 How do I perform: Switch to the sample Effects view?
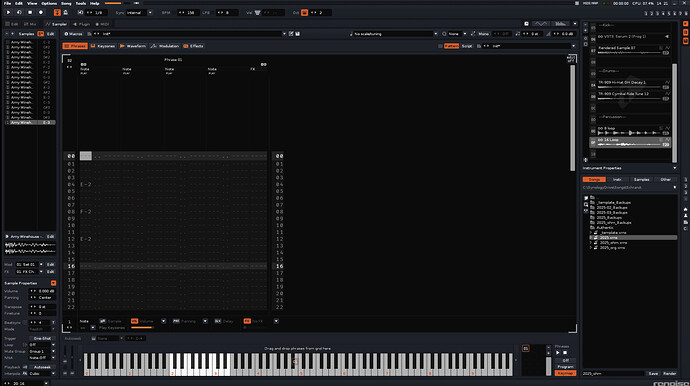point(194,46)
